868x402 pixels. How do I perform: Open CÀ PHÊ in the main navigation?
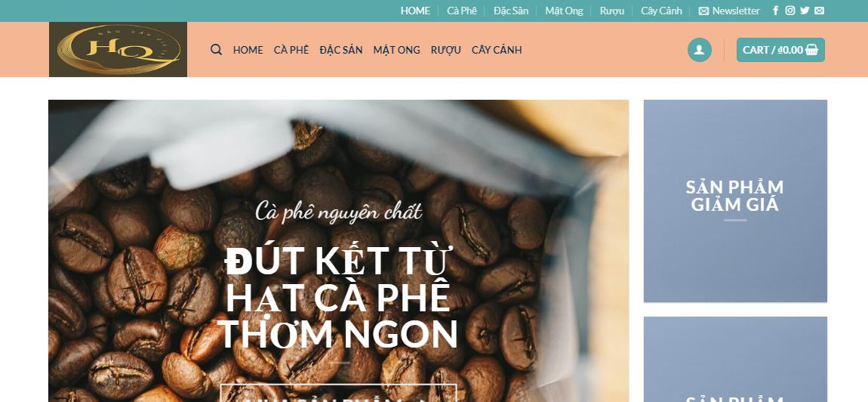(x=291, y=50)
